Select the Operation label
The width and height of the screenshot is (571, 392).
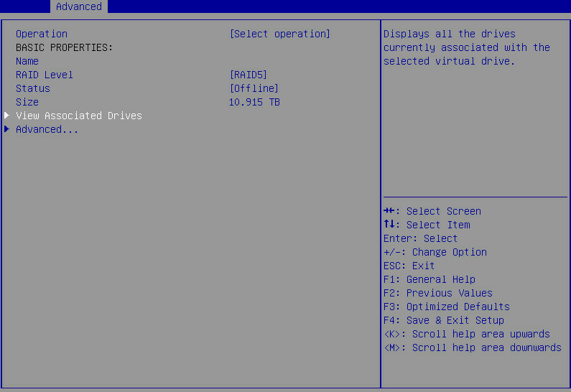pos(42,34)
